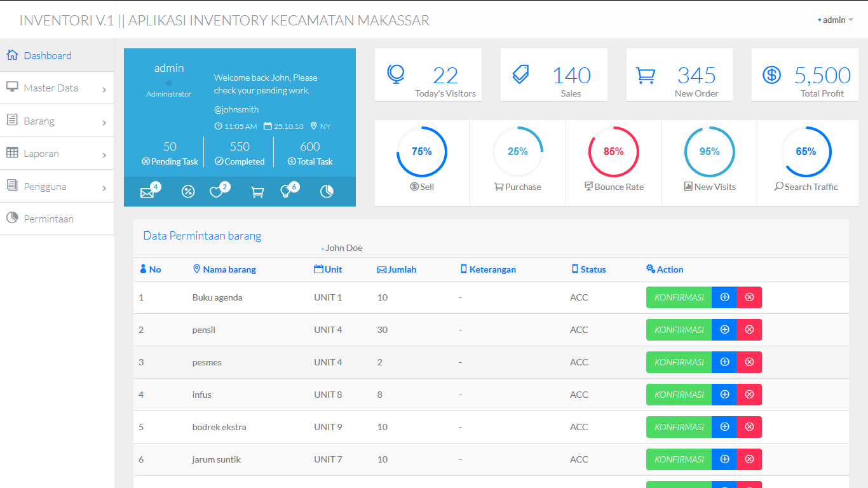The height and width of the screenshot is (488, 868).
Task: Confirm the jarum suntik request
Action: [x=679, y=459]
